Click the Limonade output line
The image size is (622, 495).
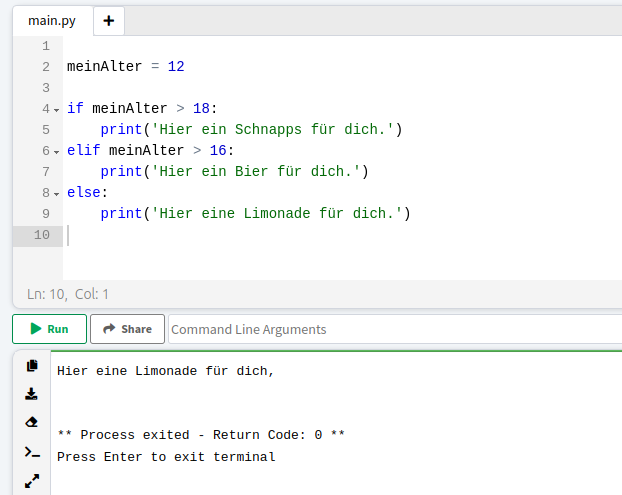click(x=165, y=371)
